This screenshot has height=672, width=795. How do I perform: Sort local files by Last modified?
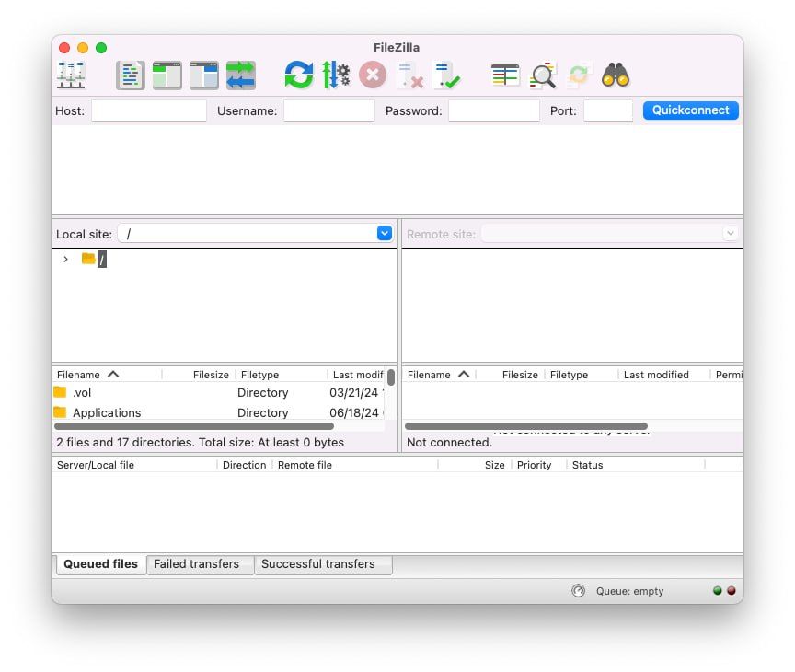click(x=357, y=375)
